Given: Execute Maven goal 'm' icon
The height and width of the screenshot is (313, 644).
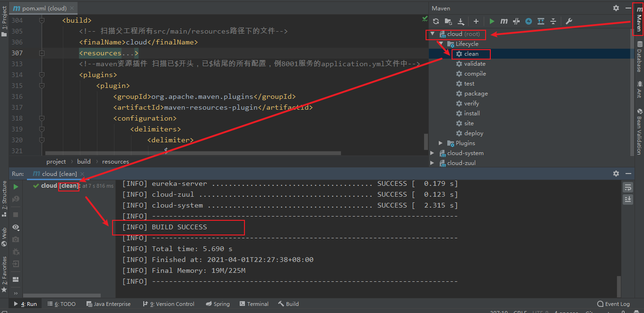Looking at the screenshot, I should (504, 21).
